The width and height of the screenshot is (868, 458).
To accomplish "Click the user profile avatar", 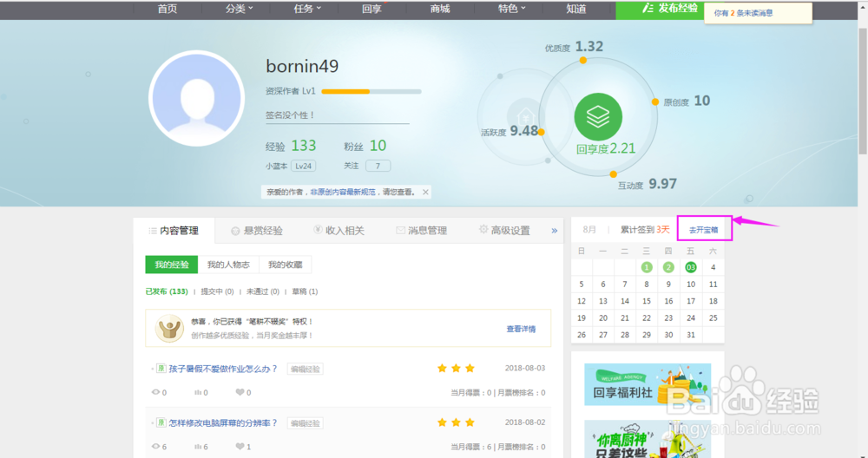I will pyautogui.click(x=196, y=99).
